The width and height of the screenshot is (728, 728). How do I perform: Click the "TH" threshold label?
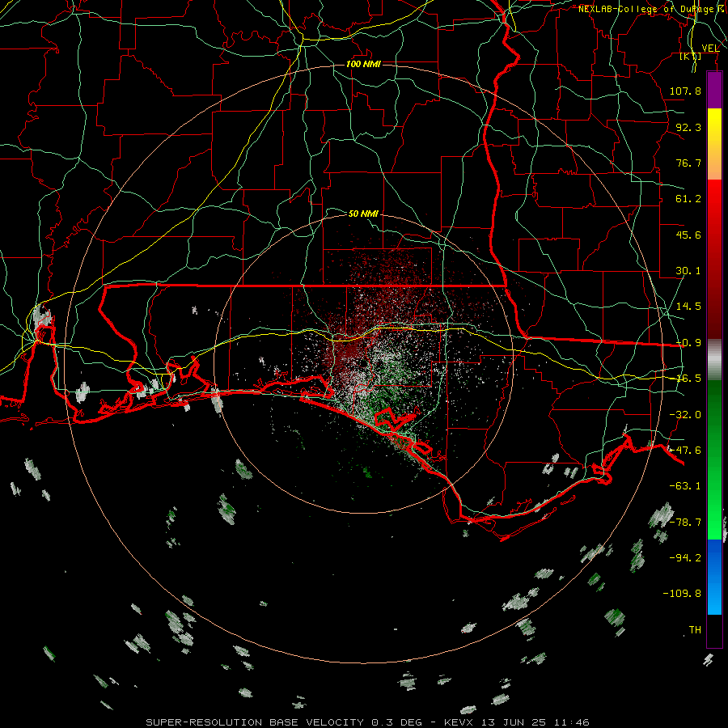point(695,630)
